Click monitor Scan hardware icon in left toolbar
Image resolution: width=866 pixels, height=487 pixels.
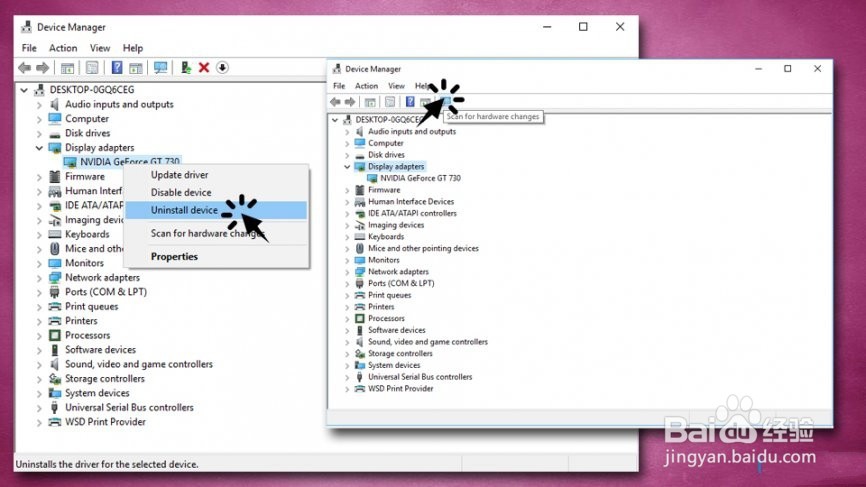coord(161,67)
